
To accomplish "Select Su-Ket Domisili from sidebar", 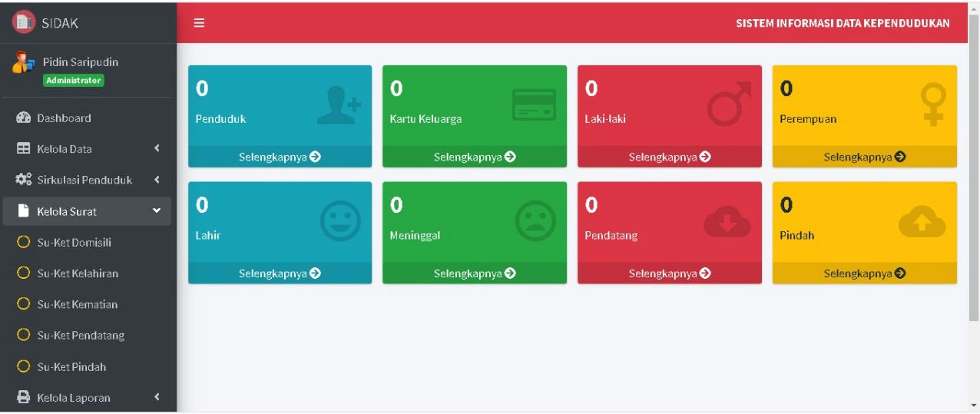I will [74, 243].
